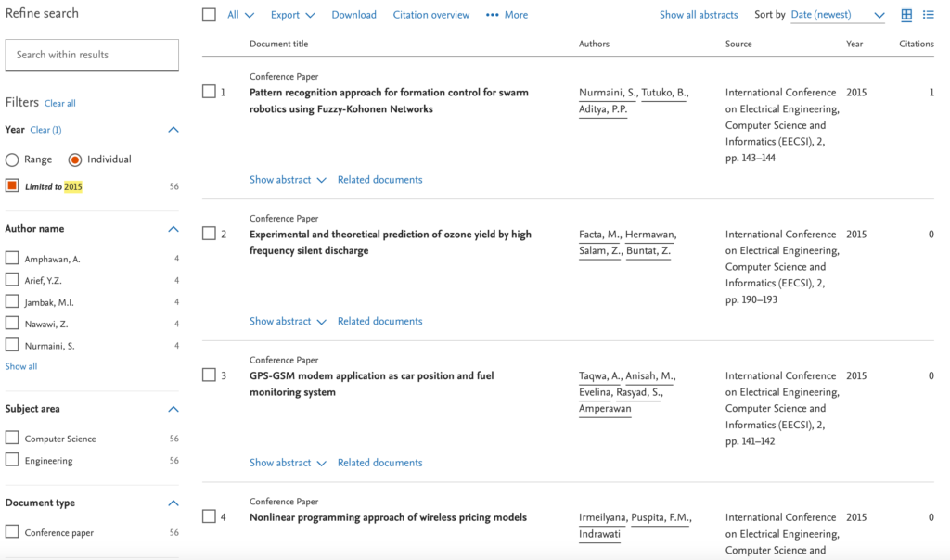Select result 2 checkbox
950x560 pixels.
point(209,234)
